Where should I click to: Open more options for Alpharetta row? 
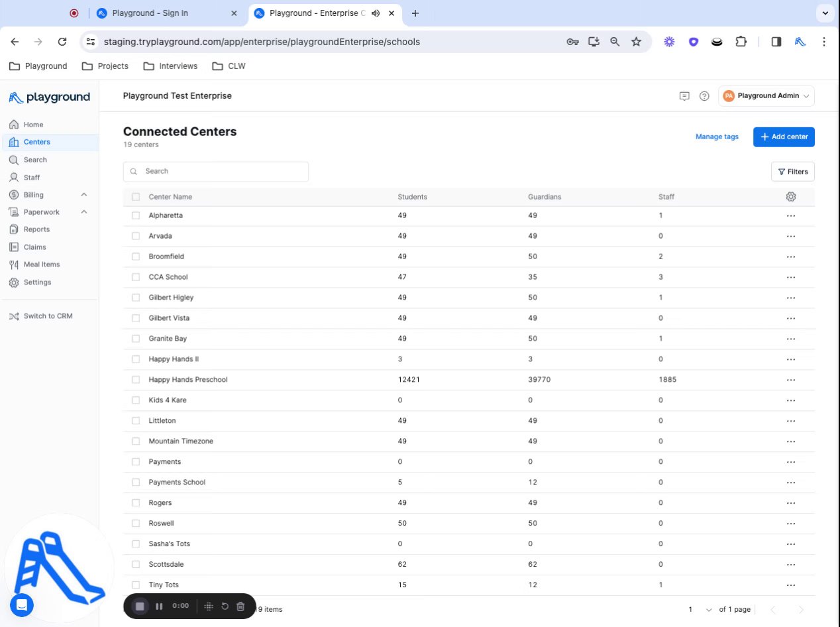tap(790, 216)
